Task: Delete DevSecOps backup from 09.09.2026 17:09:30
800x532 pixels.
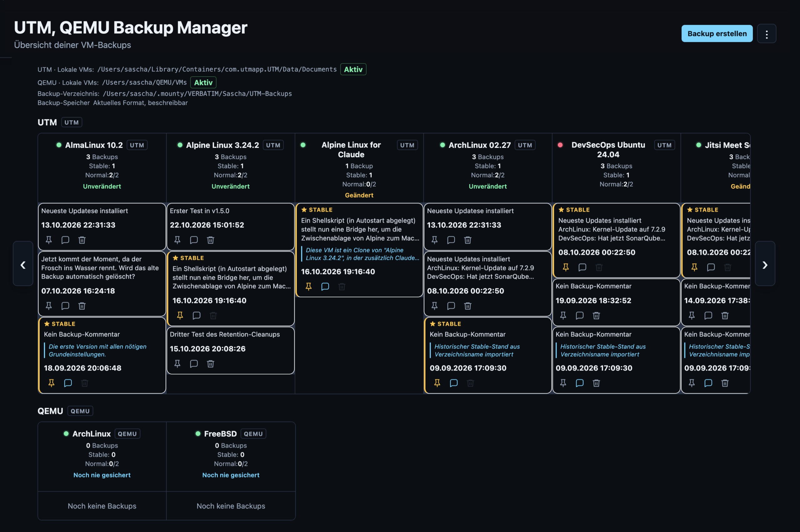Action: (x=596, y=383)
